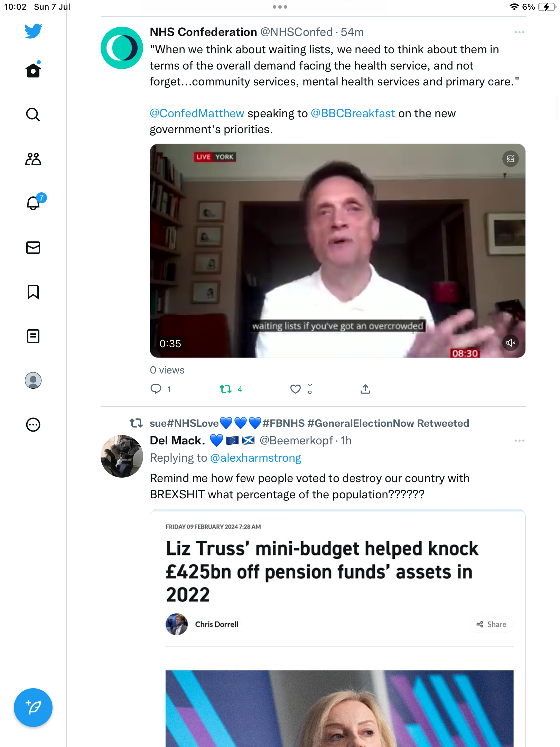Open more options on NHS Confederation tweet
The height and width of the screenshot is (747, 560).
519,32
